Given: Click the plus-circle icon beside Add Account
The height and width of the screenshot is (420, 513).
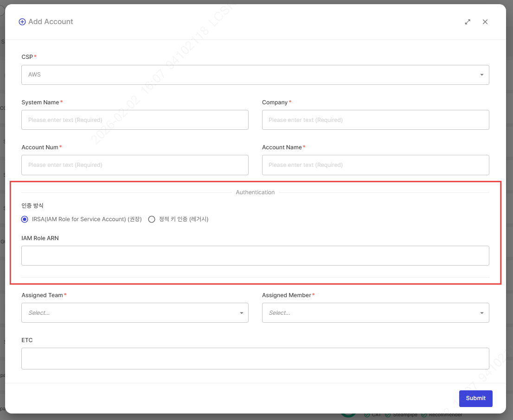Looking at the screenshot, I should click(x=22, y=22).
